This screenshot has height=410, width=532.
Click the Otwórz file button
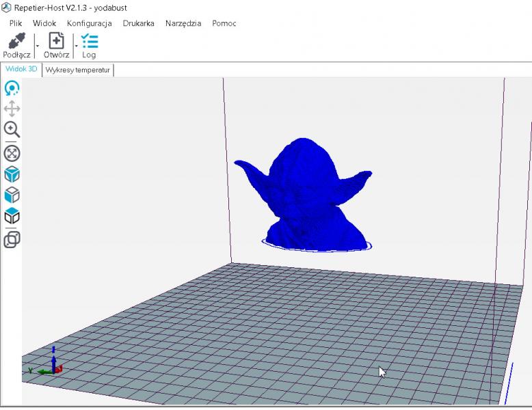[56, 45]
